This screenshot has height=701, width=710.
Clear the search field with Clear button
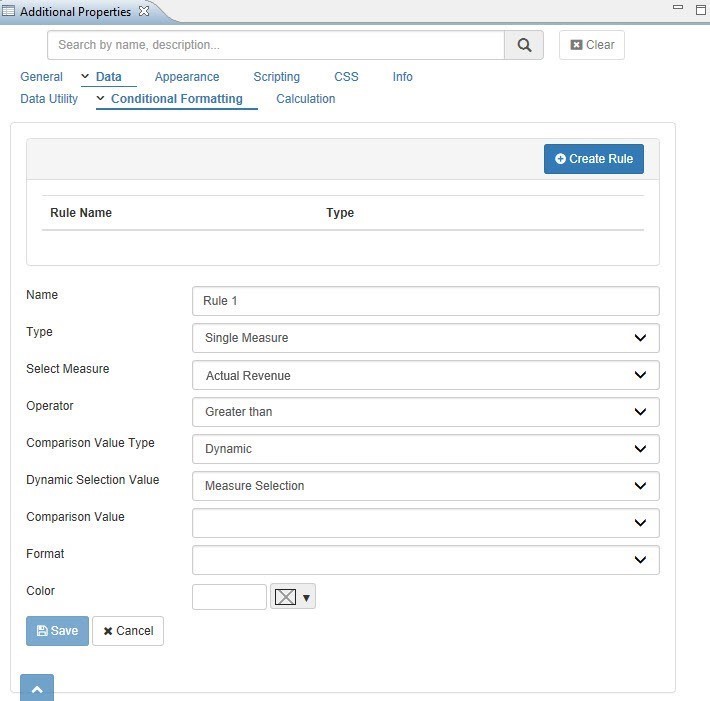pyautogui.click(x=592, y=45)
